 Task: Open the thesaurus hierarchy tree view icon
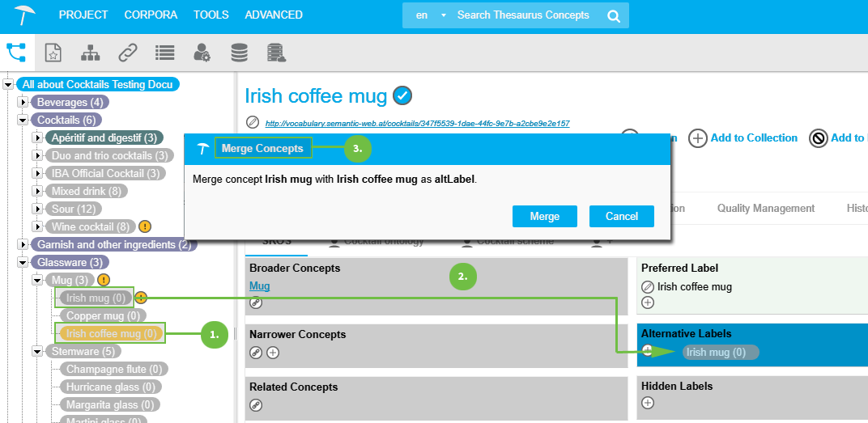[16, 53]
